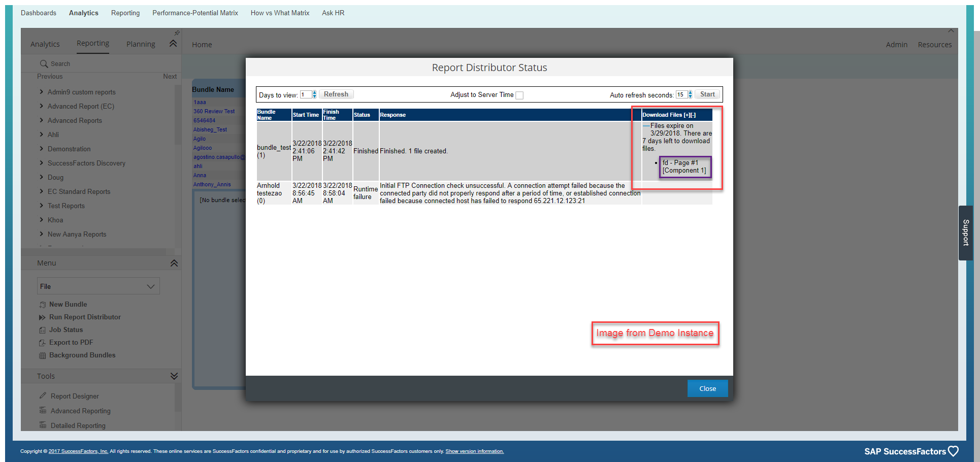Open the File dropdown in Menu

click(x=99, y=286)
